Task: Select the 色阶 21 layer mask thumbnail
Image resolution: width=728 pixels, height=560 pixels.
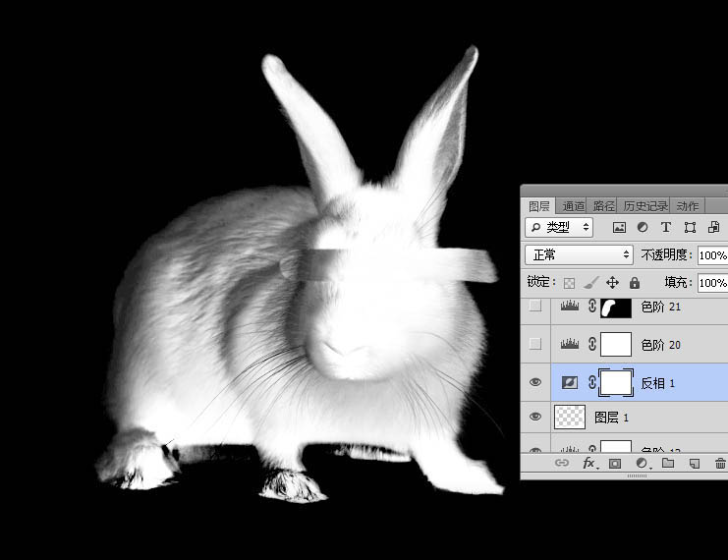Action: tap(615, 308)
